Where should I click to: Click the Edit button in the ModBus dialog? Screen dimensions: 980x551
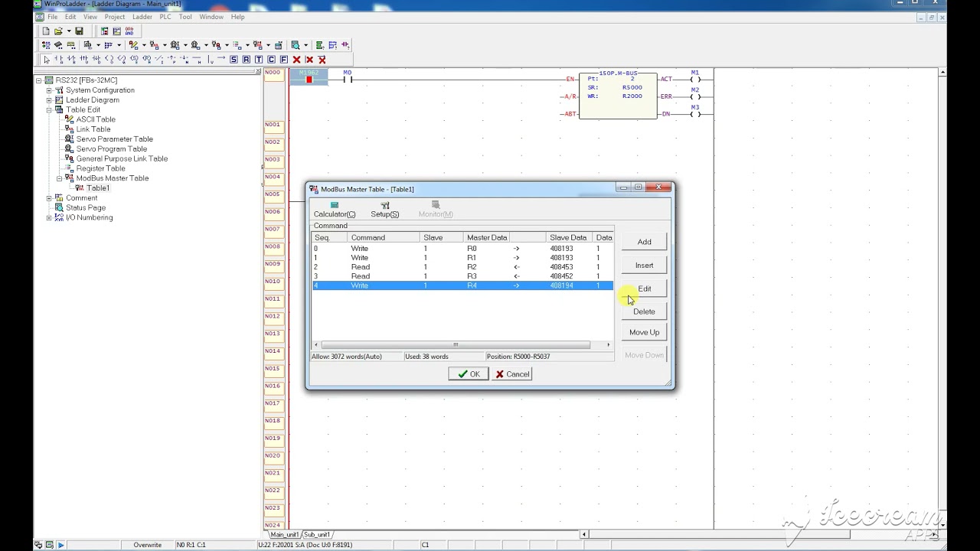[x=645, y=289]
